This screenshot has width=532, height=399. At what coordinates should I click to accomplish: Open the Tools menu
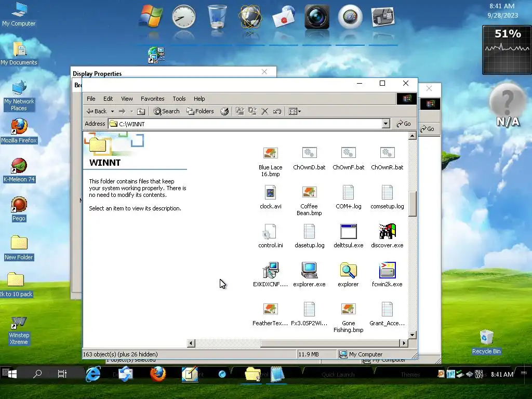[179, 99]
